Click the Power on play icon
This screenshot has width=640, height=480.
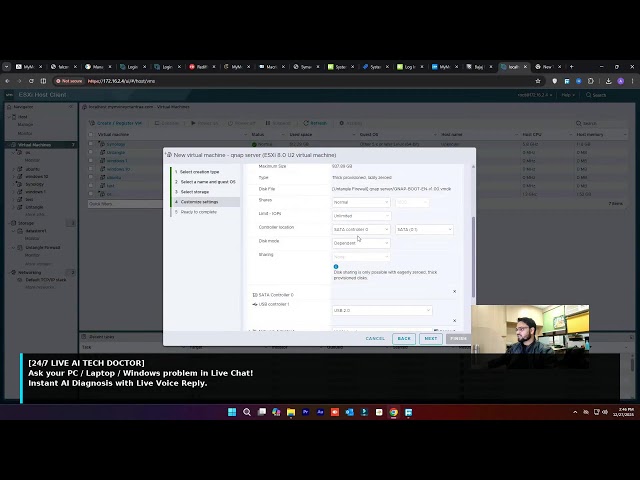193,123
